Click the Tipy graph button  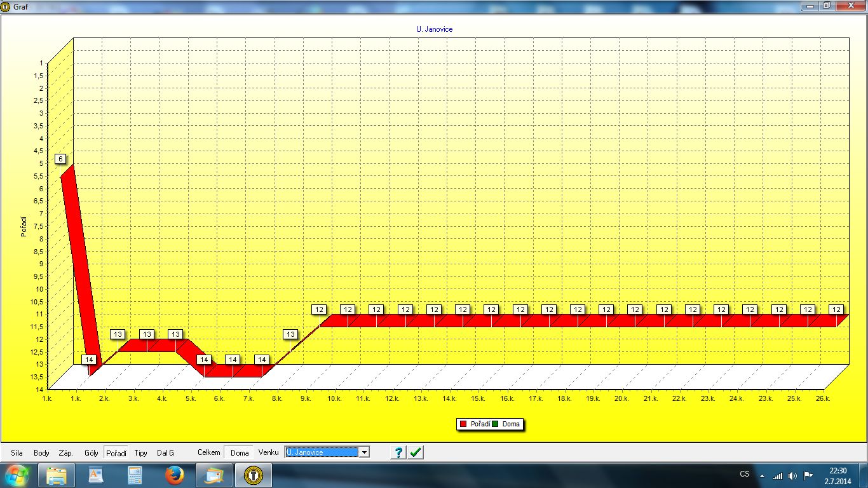pyautogui.click(x=140, y=453)
